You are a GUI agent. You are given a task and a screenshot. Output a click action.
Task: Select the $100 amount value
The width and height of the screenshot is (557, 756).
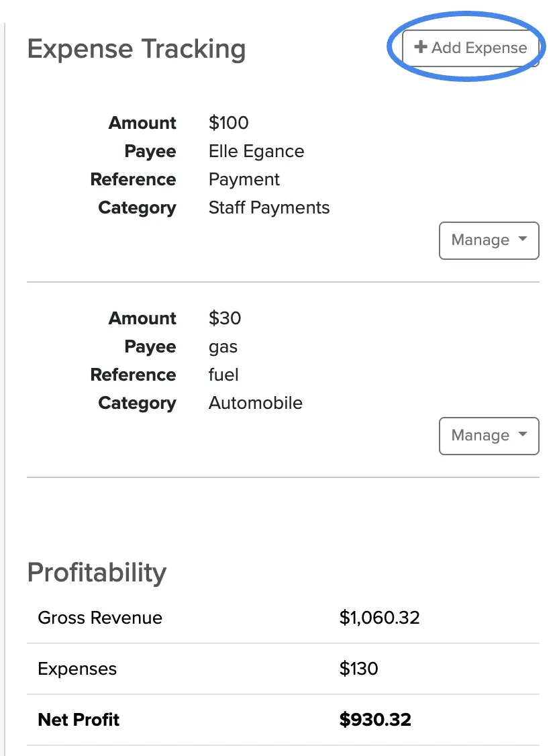228,123
